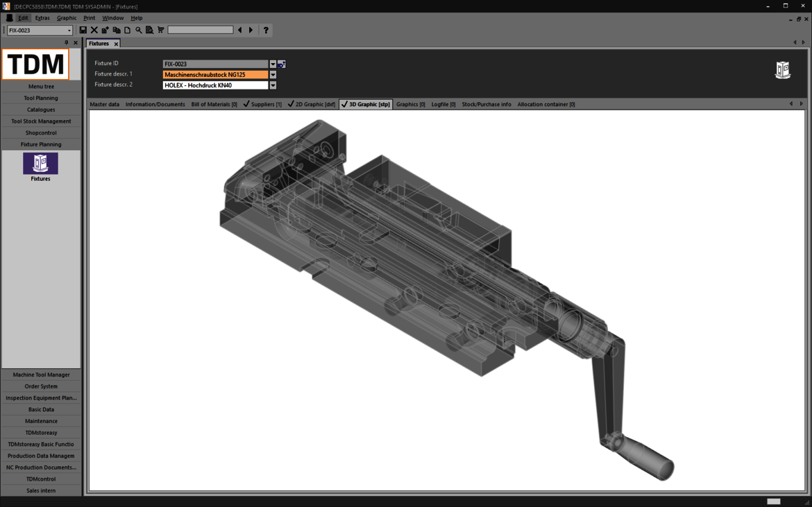Image resolution: width=812 pixels, height=507 pixels.
Task: Open help with the question mark icon
Action: 266,31
